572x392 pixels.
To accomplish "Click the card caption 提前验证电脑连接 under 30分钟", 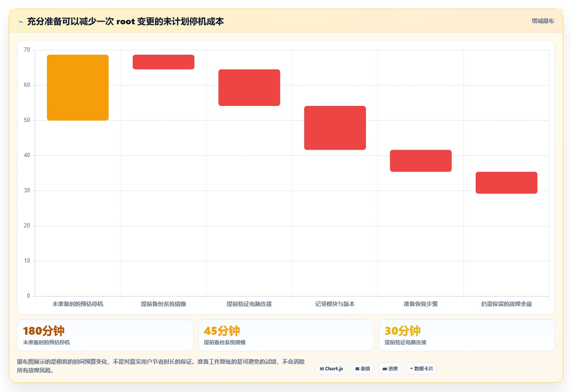I will coord(405,343).
